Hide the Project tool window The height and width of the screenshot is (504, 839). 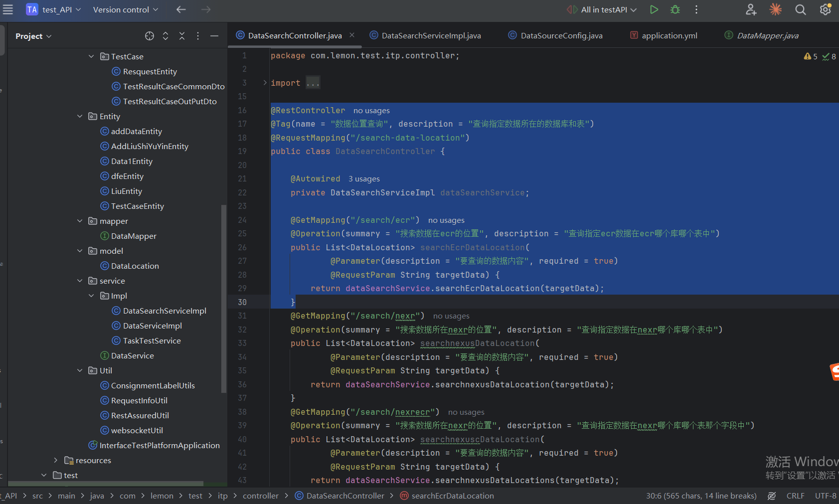click(214, 36)
